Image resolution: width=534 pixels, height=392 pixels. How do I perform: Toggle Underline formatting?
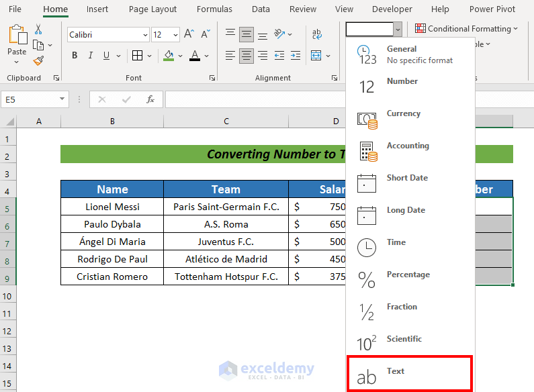(x=106, y=55)
